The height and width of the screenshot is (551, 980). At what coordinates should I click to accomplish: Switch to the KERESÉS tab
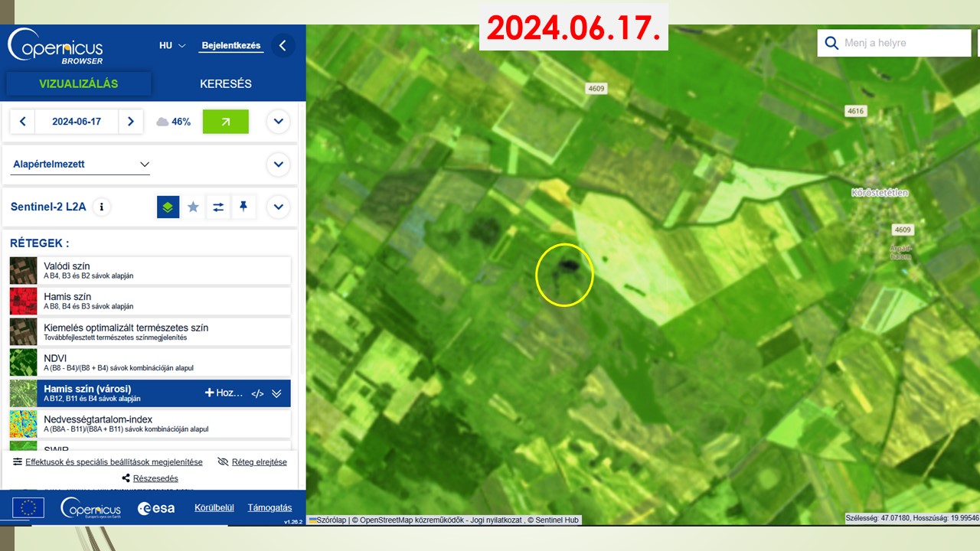point(225,83)
